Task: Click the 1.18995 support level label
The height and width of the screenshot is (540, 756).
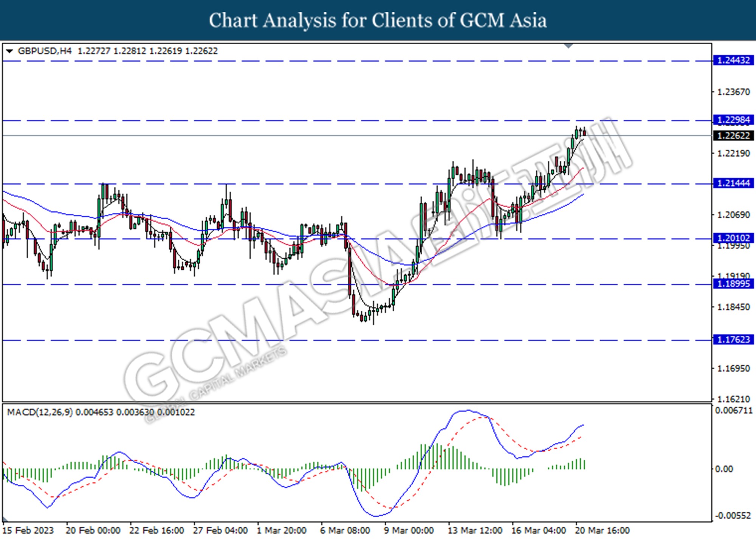Action: 733,284
